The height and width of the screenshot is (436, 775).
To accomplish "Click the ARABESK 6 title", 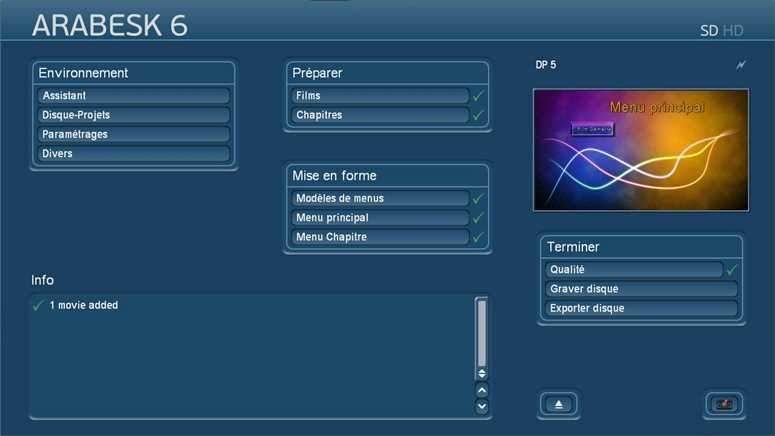I will click(x=110, y=25).
